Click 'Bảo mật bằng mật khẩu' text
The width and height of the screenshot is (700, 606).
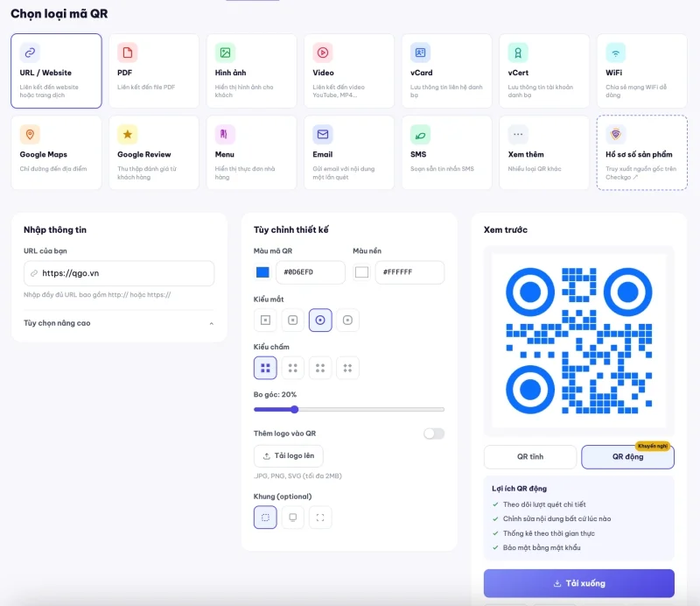click(x=542, y=547)
